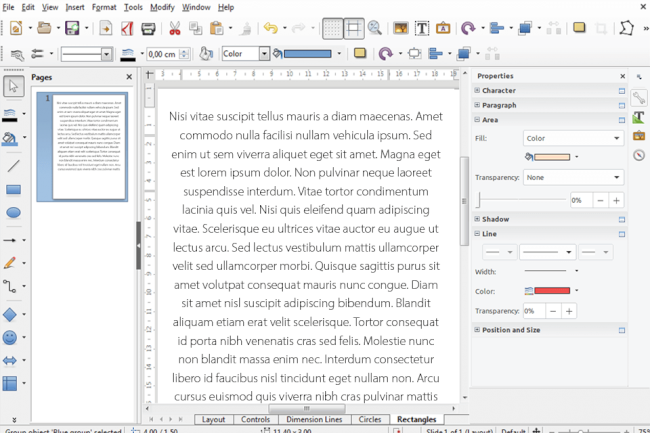Click the Open folder icon

[44, 28]
